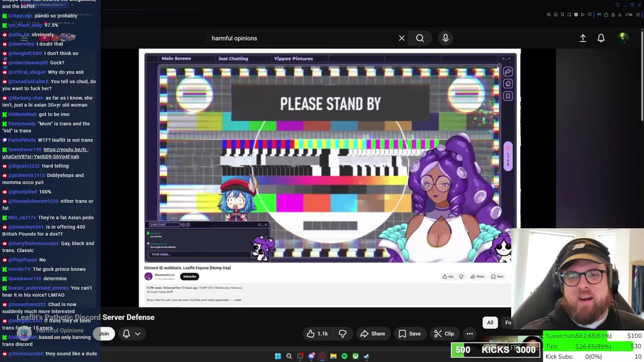Select the "Main Screen" tab in the stream
The height and width of the screenshot is (362, 644).
pyautogui.click(x=176, y=59)
